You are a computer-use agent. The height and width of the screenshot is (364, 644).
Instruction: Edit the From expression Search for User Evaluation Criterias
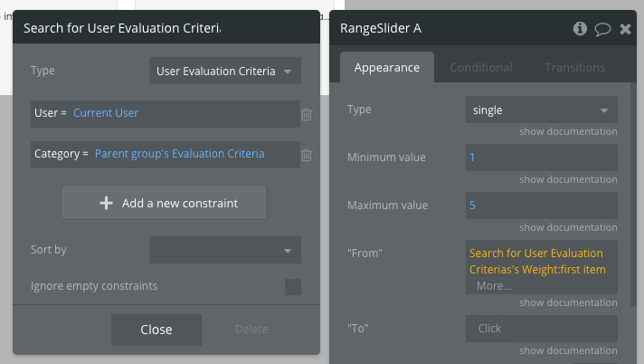537,261
